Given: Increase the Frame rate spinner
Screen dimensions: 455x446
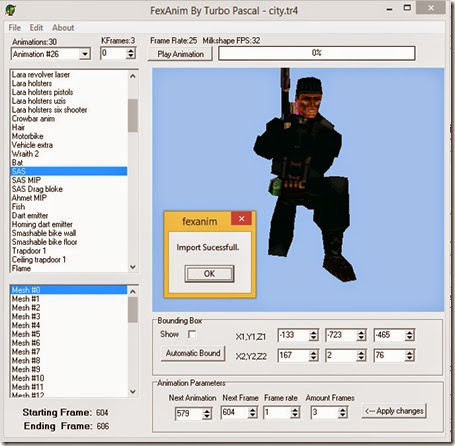Looking at the screenshot, I should (295, 410).
